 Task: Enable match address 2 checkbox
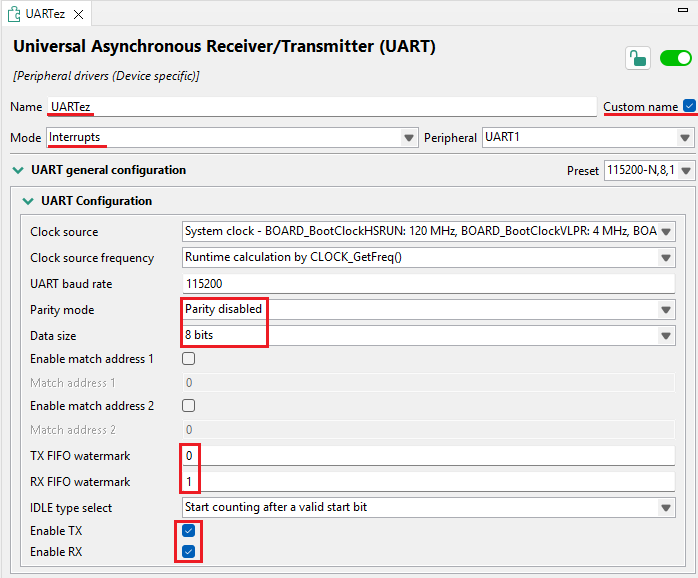188,406
